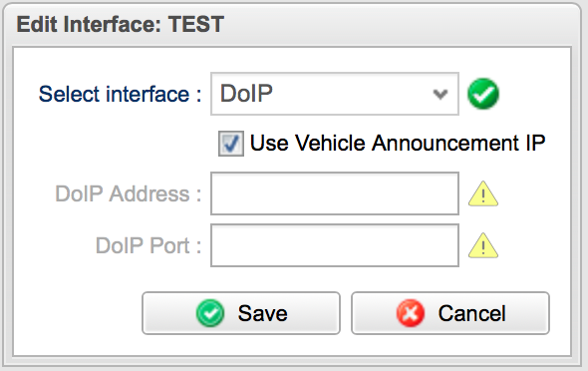Viewport: 588px width, 371px height.
Task: Click the green check icon on Save
Action: pos(210,313)
